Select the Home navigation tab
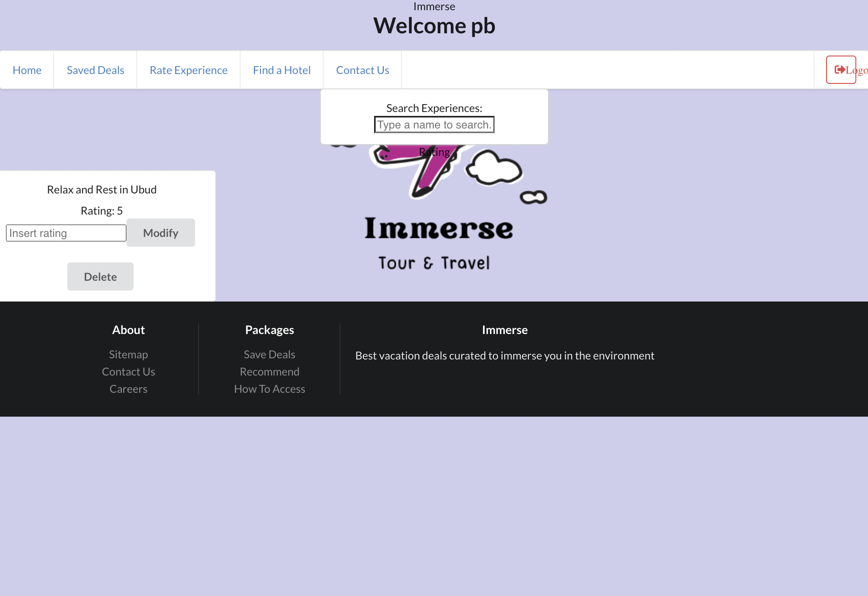Viewport: 868px width, 596px height. 27,70
